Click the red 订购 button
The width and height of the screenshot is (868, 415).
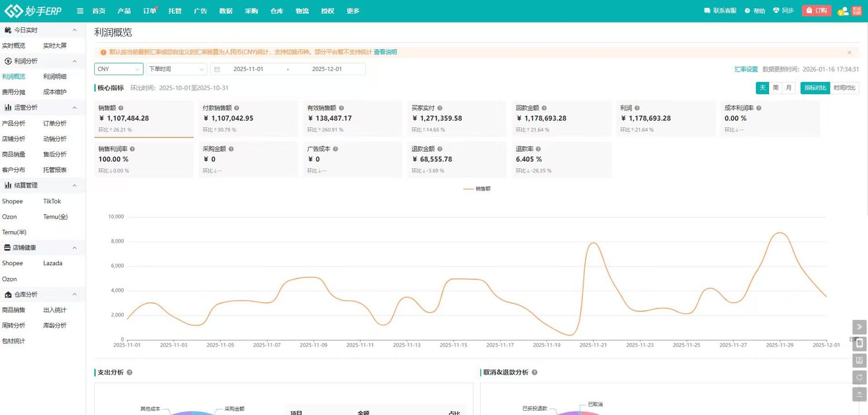816,11
